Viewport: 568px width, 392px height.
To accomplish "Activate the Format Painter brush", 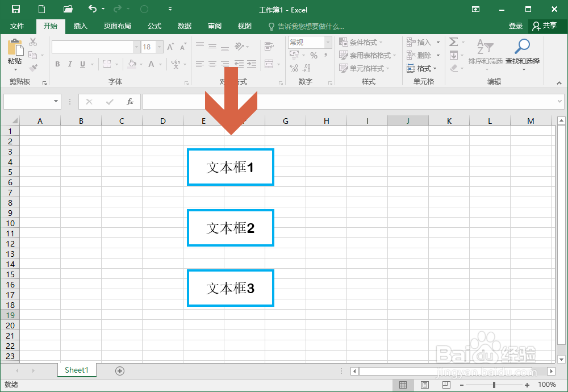I will 33,68.
